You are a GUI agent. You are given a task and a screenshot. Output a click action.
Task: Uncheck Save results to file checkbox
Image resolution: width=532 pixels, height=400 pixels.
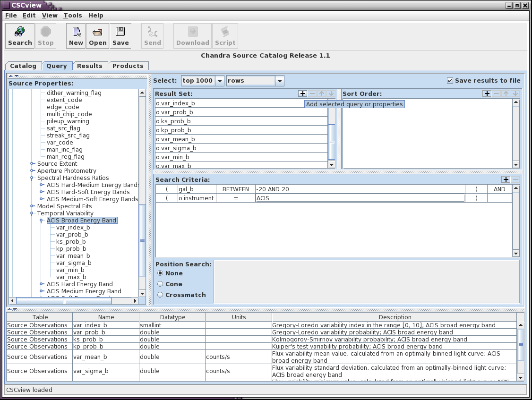tap(450, 81)
